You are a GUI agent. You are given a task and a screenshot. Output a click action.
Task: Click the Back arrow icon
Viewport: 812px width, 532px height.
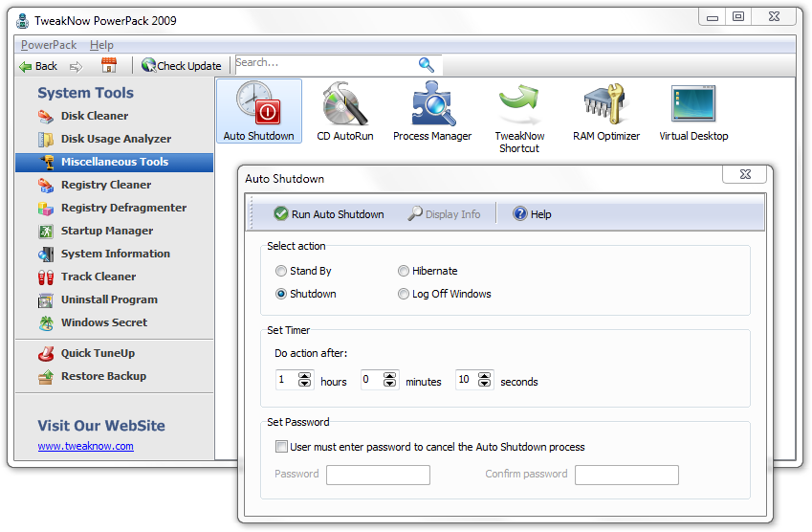point(26,66)
